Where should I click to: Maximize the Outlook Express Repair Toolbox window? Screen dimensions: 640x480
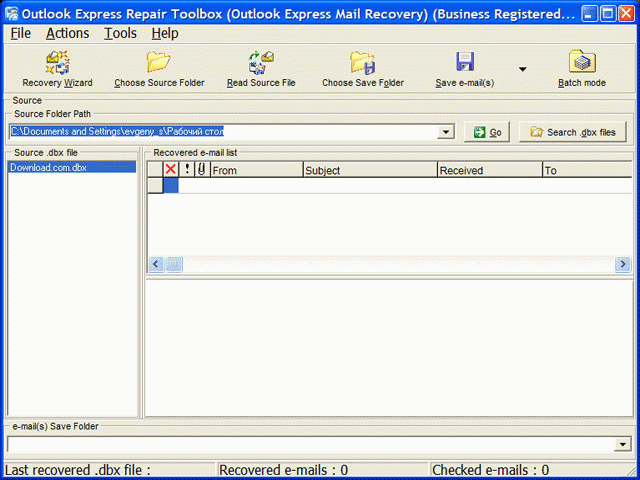[x=607, y=14]
